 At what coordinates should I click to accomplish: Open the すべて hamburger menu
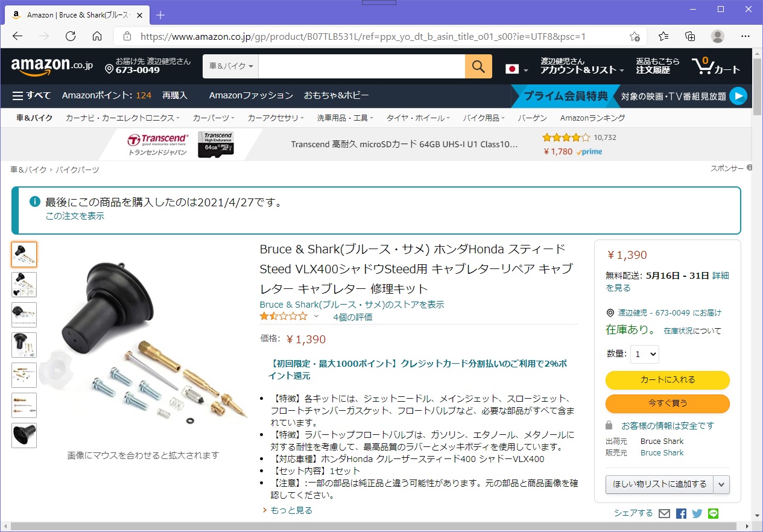point(31,95)
